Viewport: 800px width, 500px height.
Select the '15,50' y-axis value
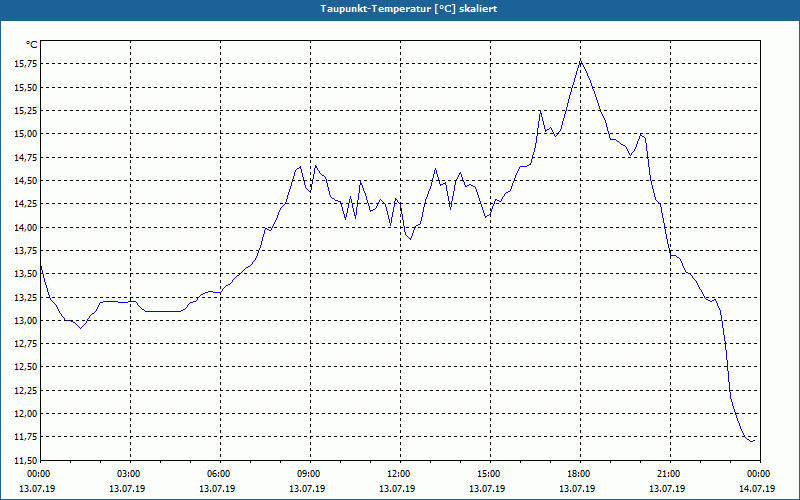(26, 87)
